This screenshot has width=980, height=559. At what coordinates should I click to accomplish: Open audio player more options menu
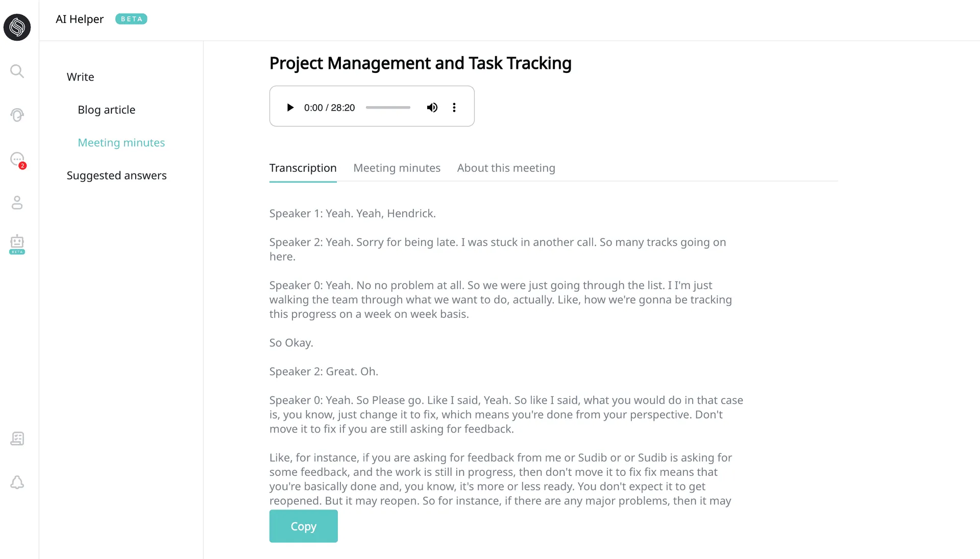click(x=454, y=108)
